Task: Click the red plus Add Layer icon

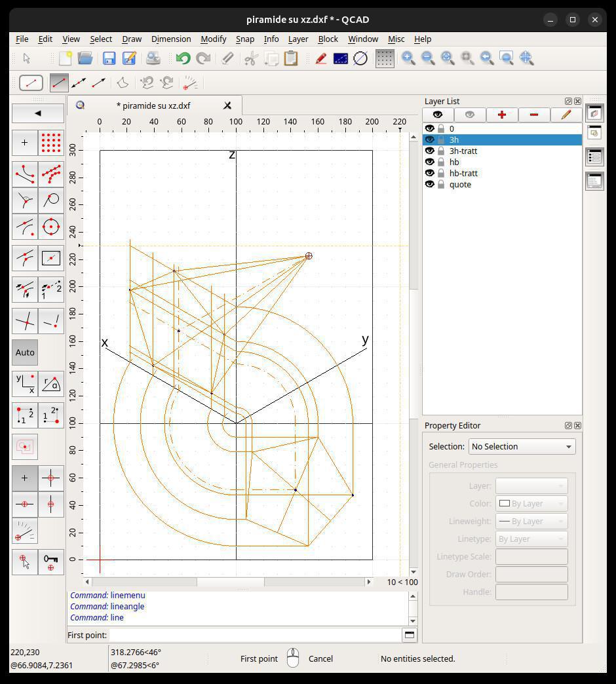Action: click(x=502, y=115)
